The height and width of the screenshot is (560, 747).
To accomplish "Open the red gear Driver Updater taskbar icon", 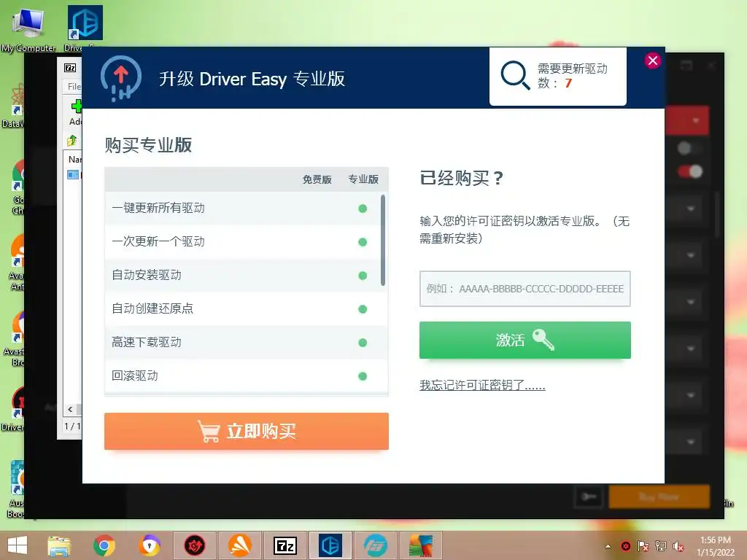I will pyautogui.click(x=195, y=545).
